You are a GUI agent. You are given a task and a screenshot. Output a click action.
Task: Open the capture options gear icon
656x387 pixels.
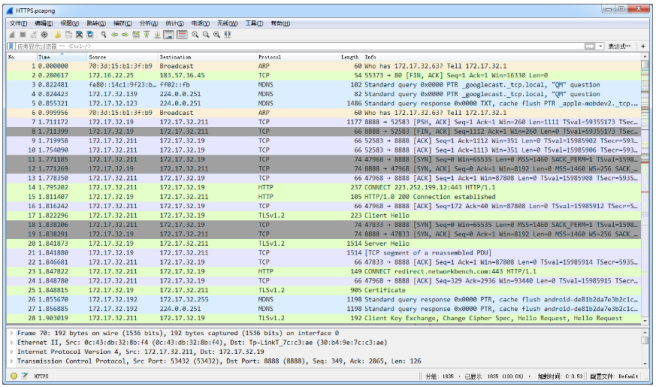(44, 35)
